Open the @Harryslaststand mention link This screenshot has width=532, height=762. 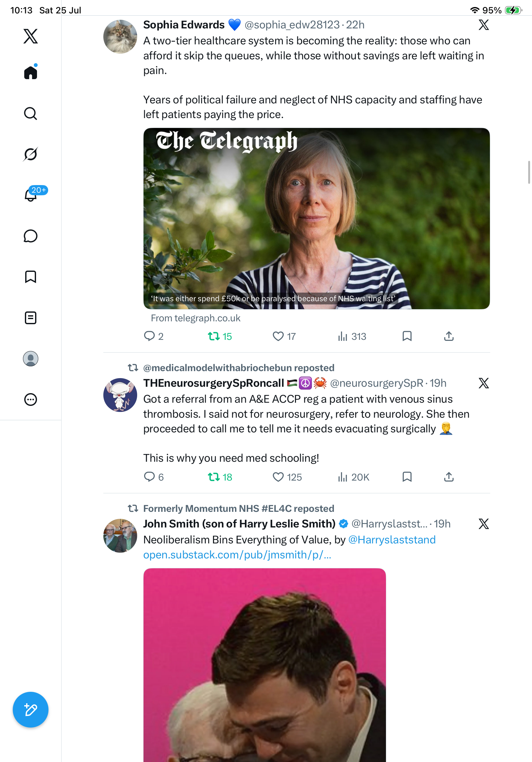click(x=392, y=540)
